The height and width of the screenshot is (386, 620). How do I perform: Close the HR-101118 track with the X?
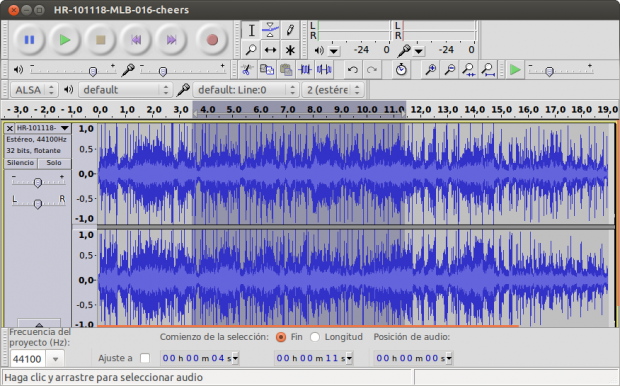pos(10,128)
